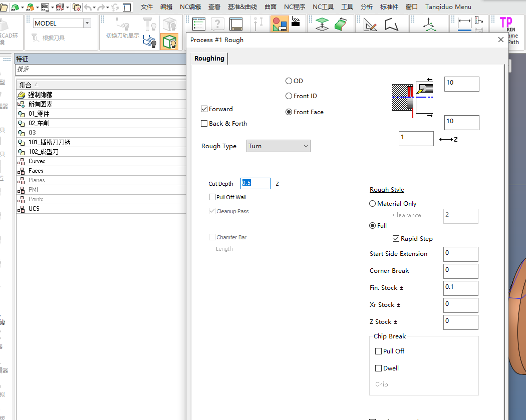Open the red part icon dropdown arrow
The width and height of the screenshot is (526, 420).
(x=68, y=7)
